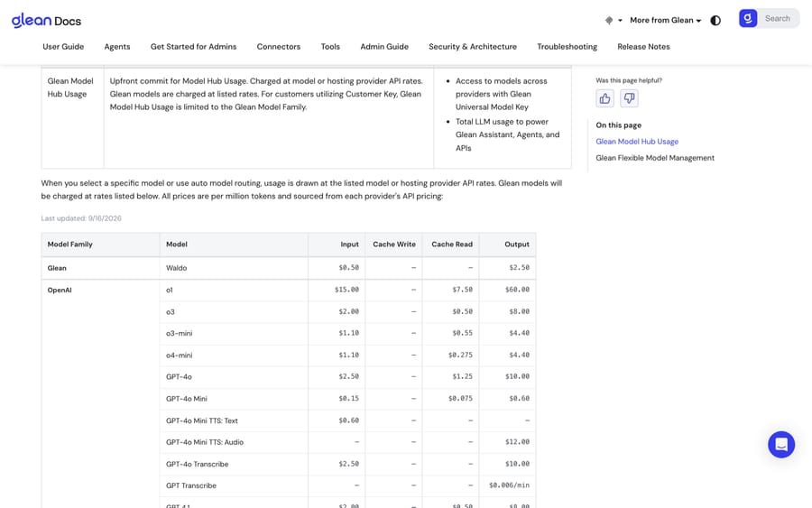
Task: Open the Release Notes nav tab
Action: 643,47
